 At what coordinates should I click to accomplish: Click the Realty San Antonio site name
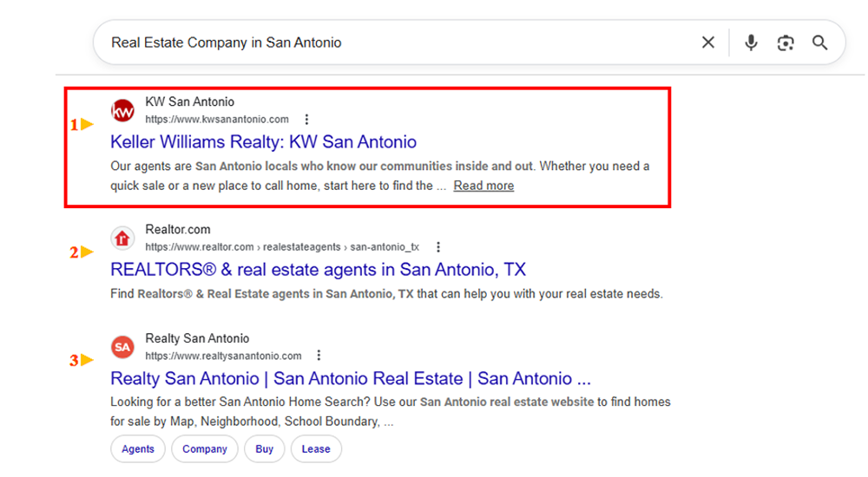coord(197,338)
